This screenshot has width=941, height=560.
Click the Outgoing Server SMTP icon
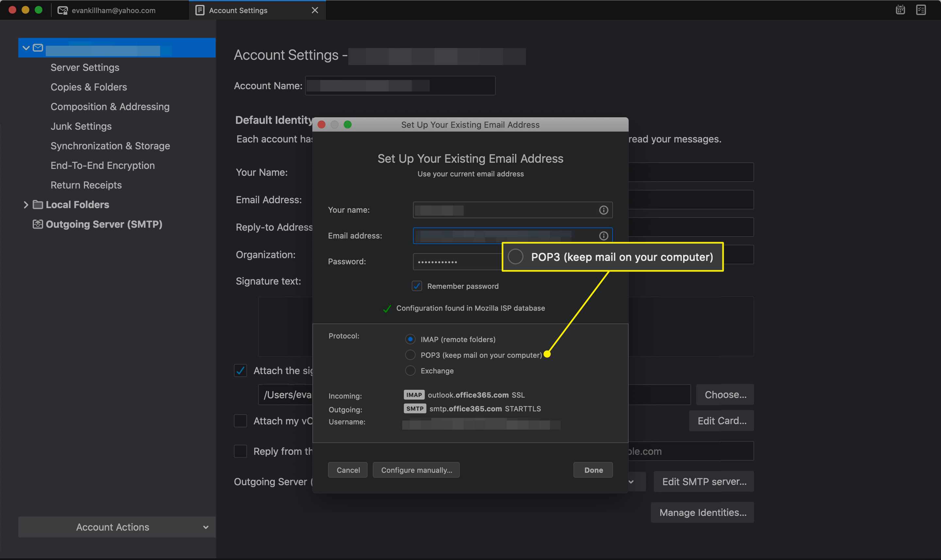38,224
